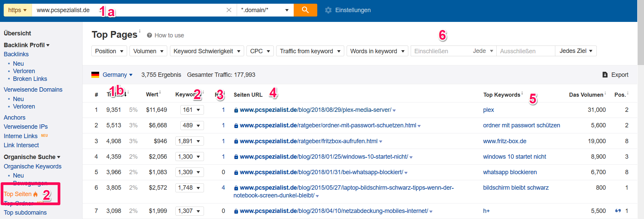Expand URL options for windows-10-startet-nicht

click(x=411, y=157)
